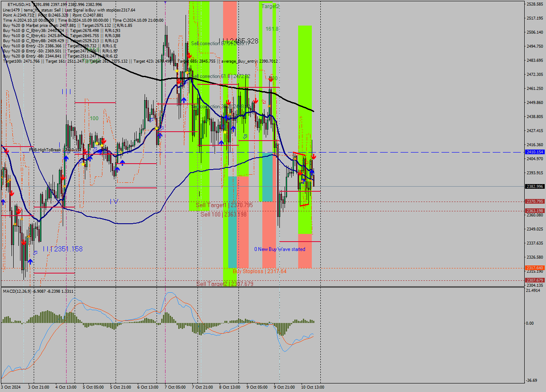Click the 'Buy %10 @ C_Entry61' line

(61, 35)
